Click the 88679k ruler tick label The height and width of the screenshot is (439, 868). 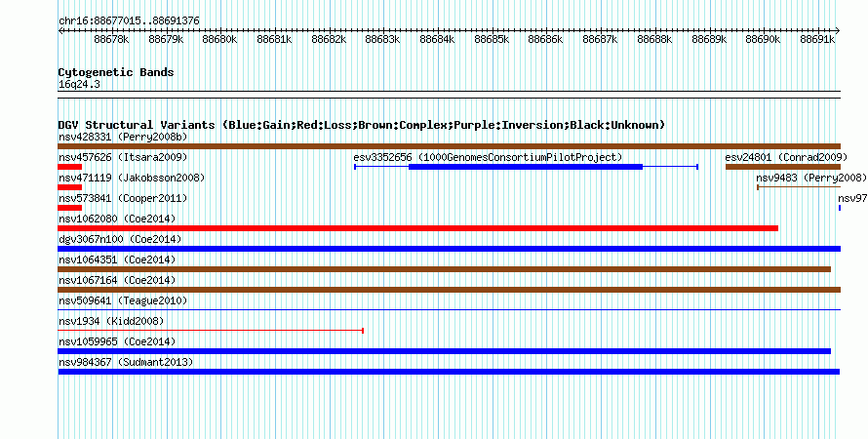[166, 39]
